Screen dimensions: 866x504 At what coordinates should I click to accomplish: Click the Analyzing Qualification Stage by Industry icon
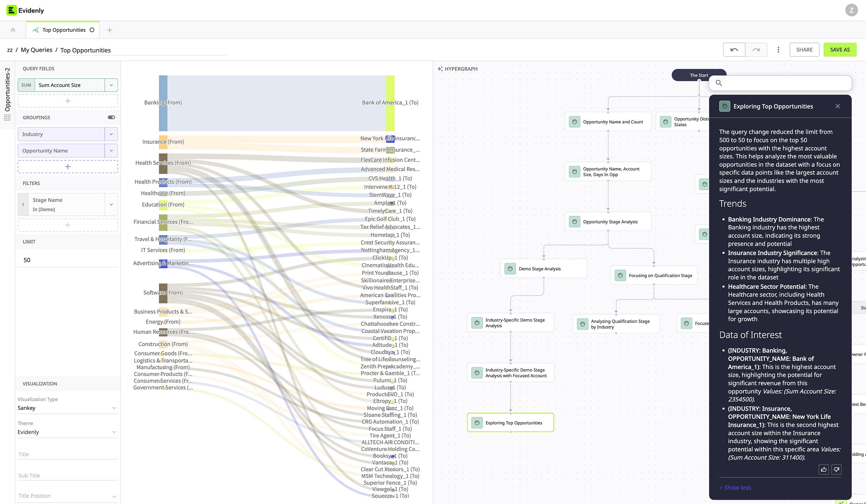coord(582,324)
